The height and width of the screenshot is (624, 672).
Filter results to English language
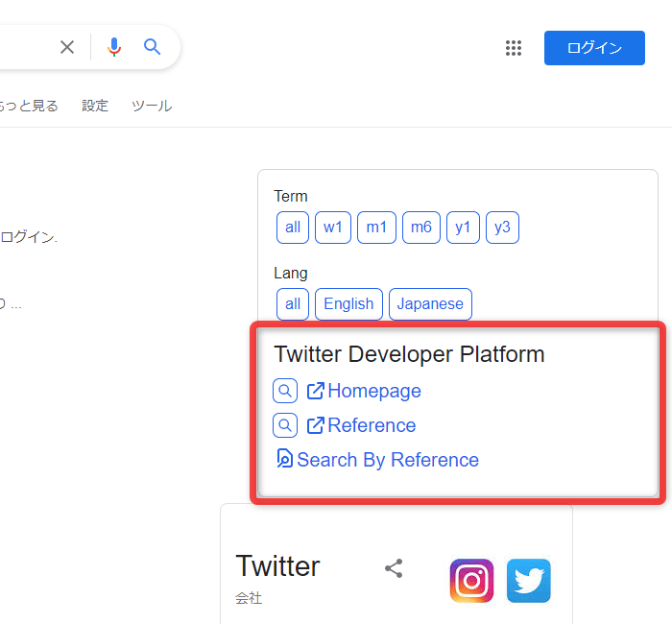pos(348,304)
